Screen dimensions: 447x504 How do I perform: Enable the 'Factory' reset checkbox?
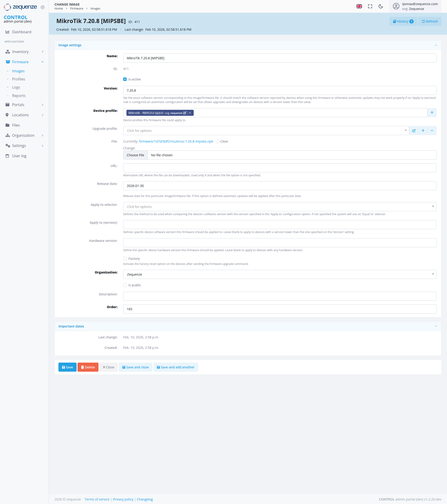pyautogui.click(x=125, y=258)
